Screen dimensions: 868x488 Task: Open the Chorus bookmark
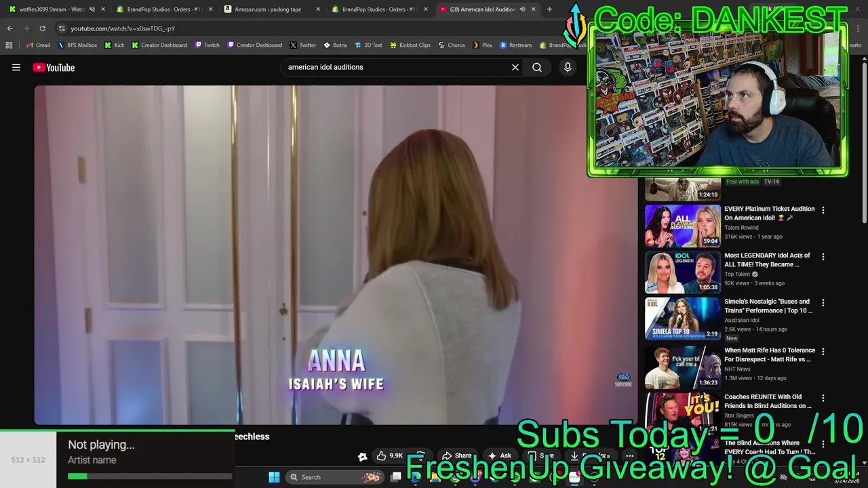point(451,45)
